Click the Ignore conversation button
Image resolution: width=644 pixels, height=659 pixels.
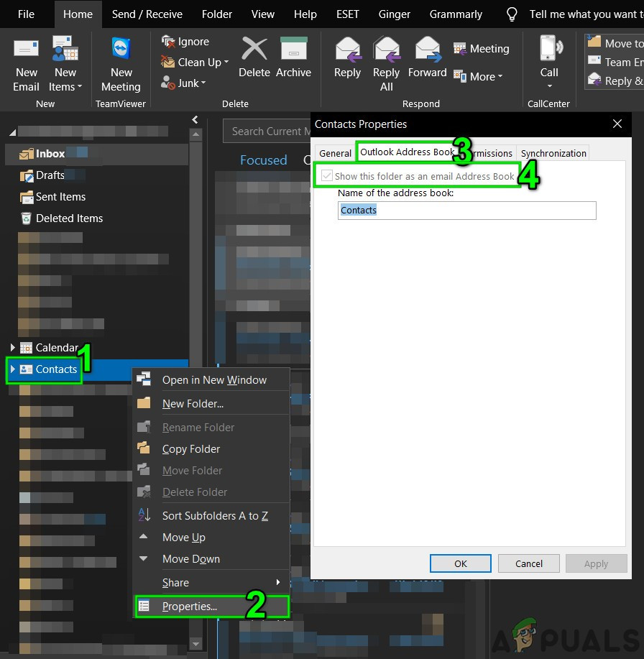pyautogui.click(x=185, y=42)
